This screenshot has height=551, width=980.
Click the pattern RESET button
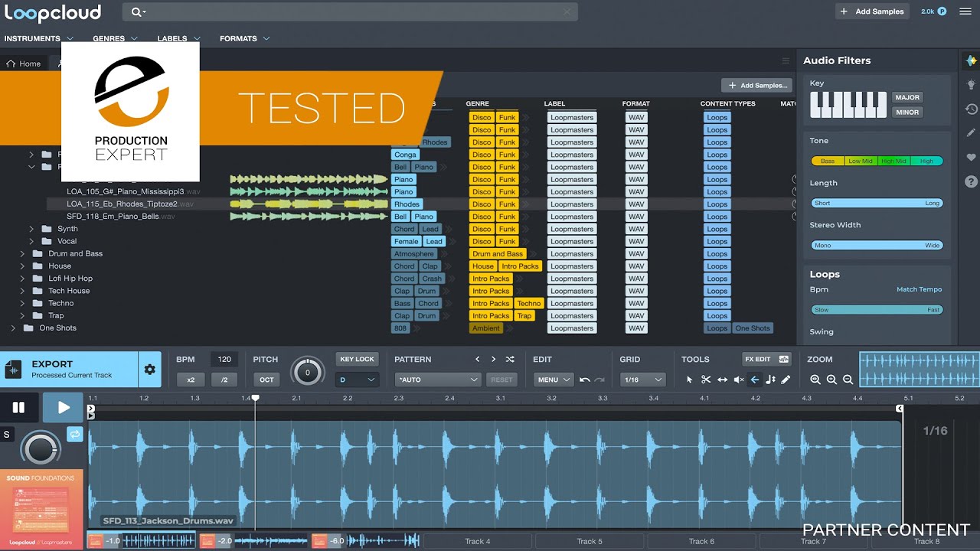[501, 380]
